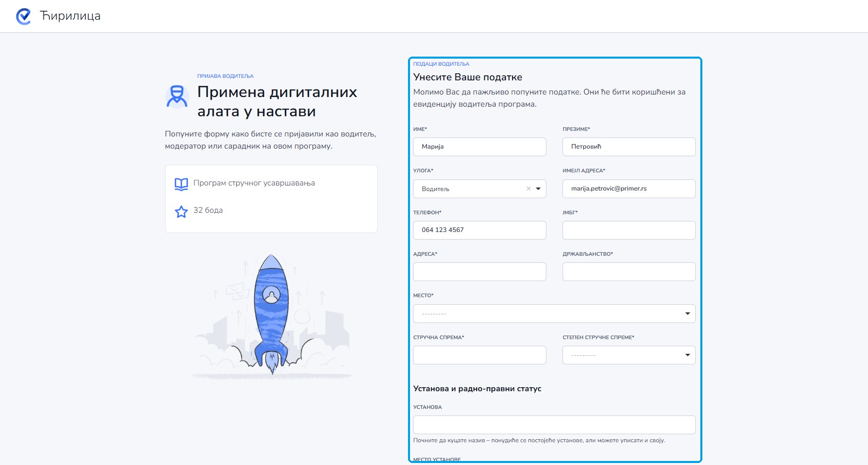Click the 'Програм стручног усавршавања' text
This screenshot has height=465, width=868.
pyautogui.click(x=254, y=183)
